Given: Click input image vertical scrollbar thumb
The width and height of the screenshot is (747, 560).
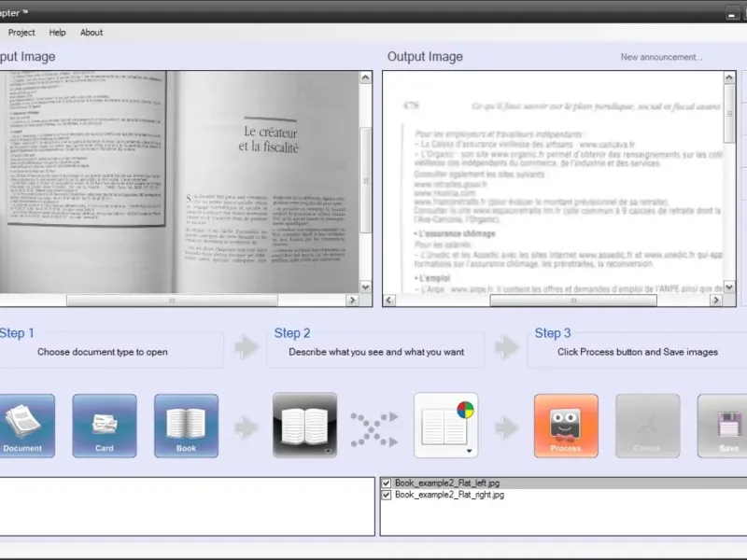Looking at the screenshot, I should click(x=365, y=180).
